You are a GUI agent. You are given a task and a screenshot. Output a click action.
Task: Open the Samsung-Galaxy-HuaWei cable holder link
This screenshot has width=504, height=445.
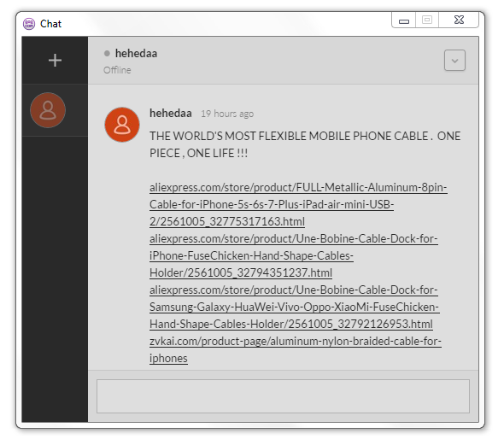click(295, 307)
